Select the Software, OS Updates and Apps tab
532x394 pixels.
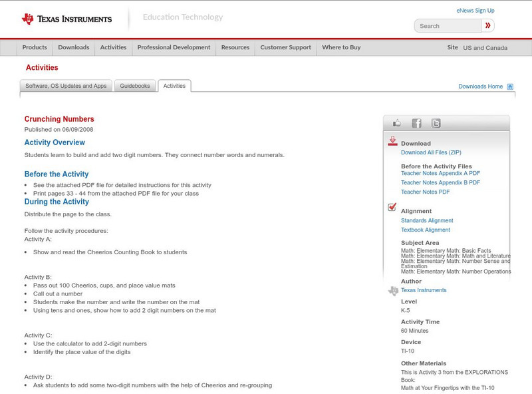(x=66, y=86)
